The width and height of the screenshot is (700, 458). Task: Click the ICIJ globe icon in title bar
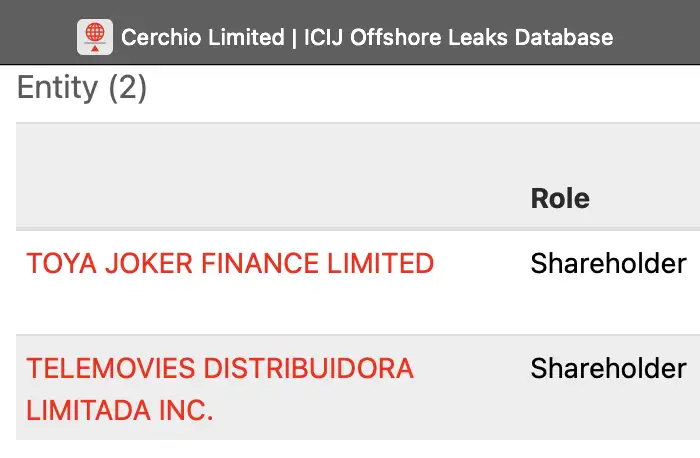coord(94,37)
